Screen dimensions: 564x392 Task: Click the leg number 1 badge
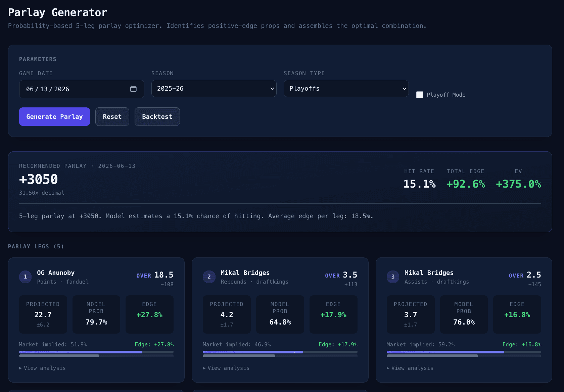point(25,277)
